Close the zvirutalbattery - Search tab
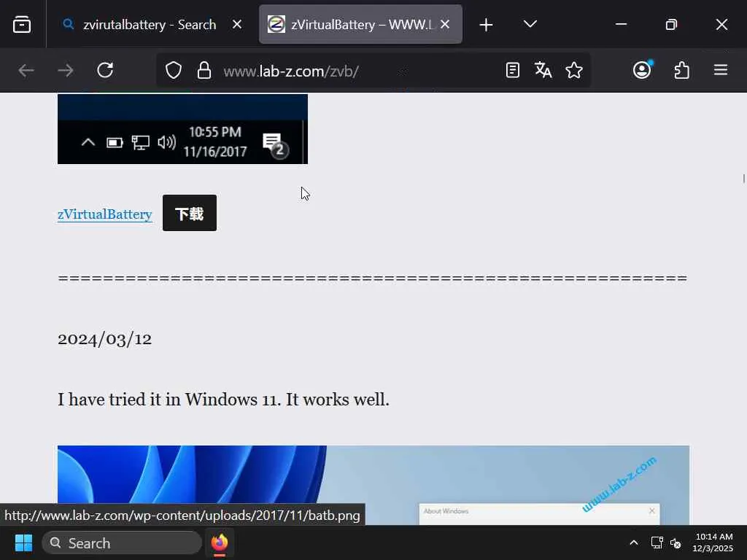Screen dimensions: 747x560 [x=237, y=24]
